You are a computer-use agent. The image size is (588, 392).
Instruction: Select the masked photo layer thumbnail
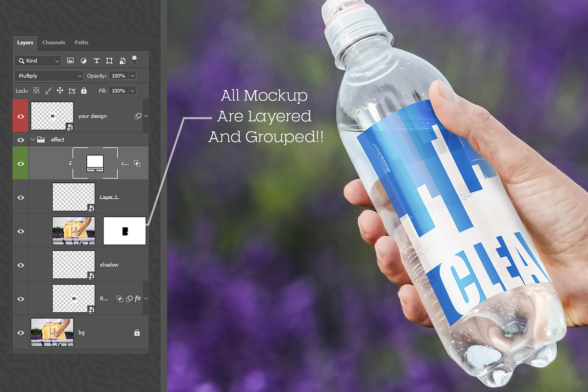tap(73, 230)
